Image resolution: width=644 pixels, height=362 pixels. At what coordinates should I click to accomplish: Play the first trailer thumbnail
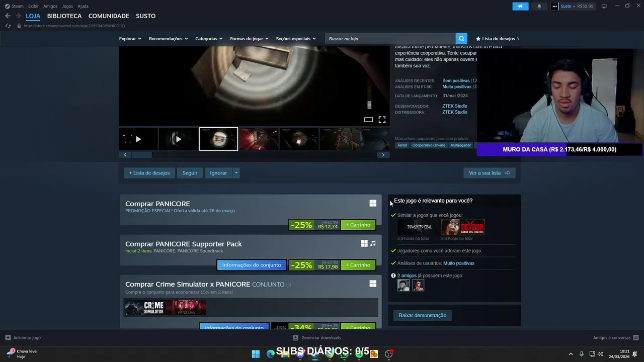tap(138, 139)
